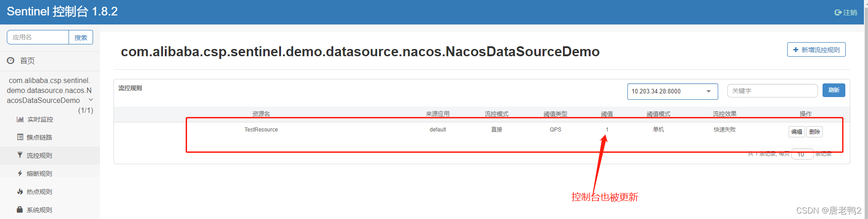Screen dimensions: 868x219
Task: Click the 快速失败 cell
Action: (x=725, y=130)
